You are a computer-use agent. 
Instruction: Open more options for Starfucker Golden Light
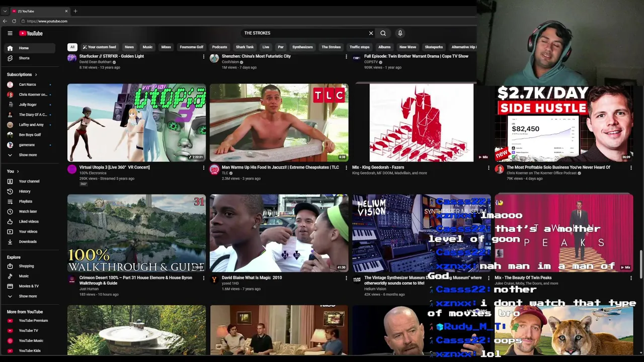(204, 56)
